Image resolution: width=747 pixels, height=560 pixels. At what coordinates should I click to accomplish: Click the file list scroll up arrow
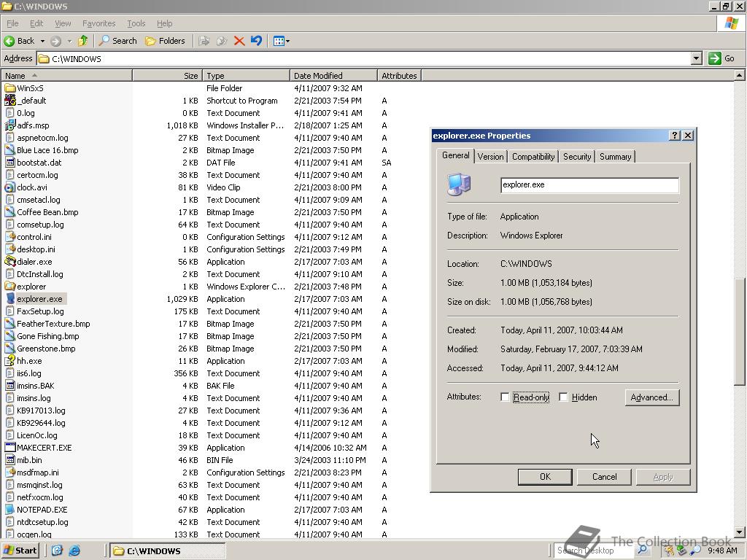pos(739,75)
